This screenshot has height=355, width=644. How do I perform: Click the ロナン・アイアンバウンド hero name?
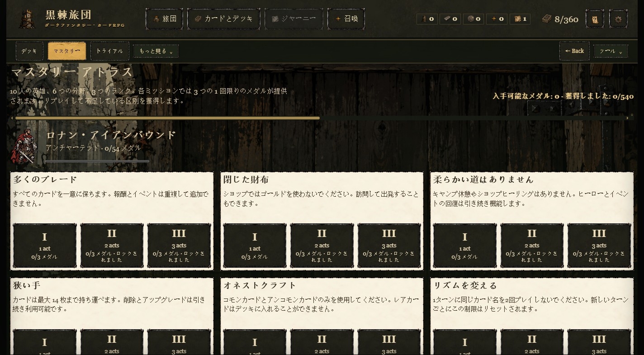coord(111,135)
